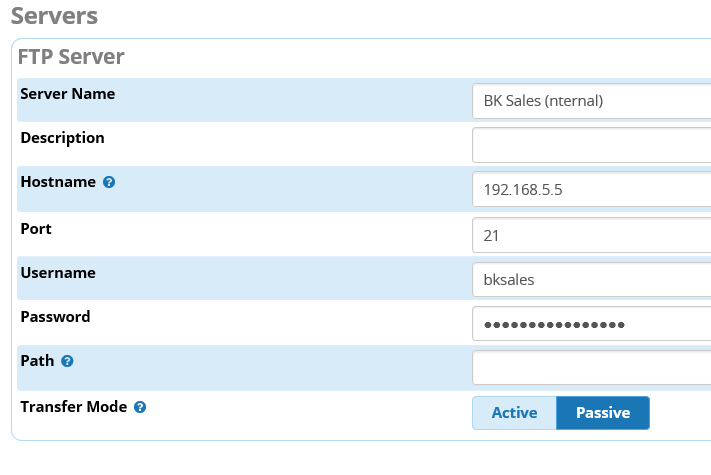Click the Port field containing 21
Image resolution: width=711 pixels, height=475 pixels.
[x=591, y=235]
